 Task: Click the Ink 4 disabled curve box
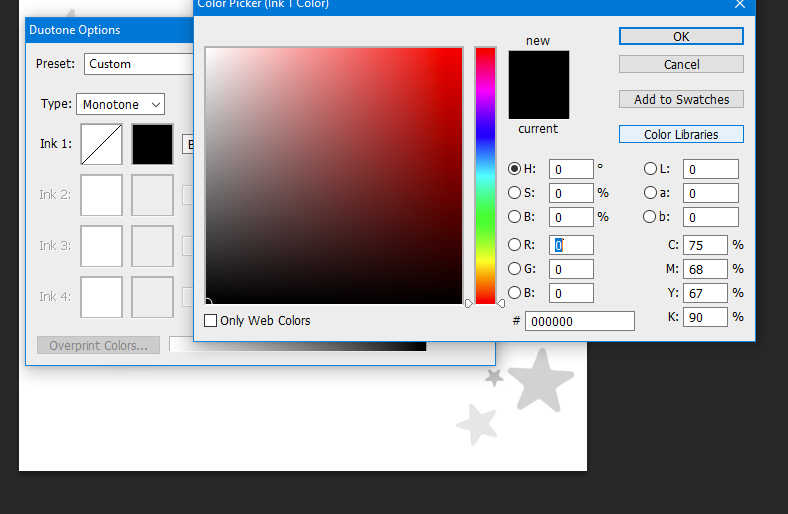pos(102,297)
